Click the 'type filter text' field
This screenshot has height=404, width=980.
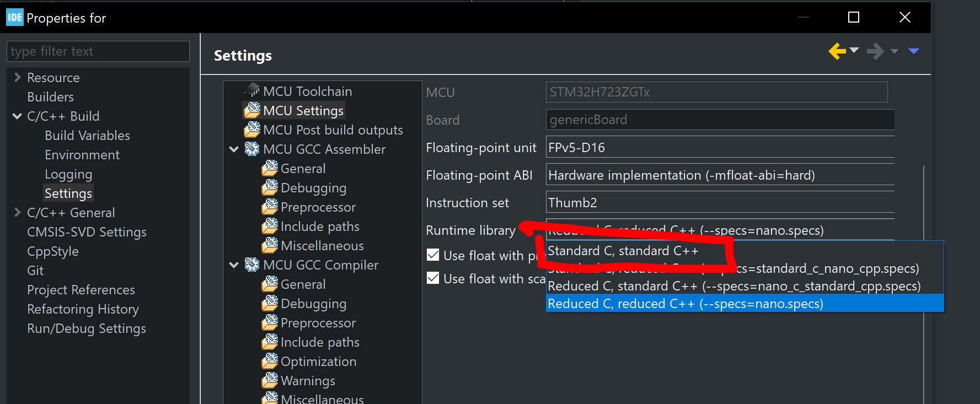coord(98,51)
